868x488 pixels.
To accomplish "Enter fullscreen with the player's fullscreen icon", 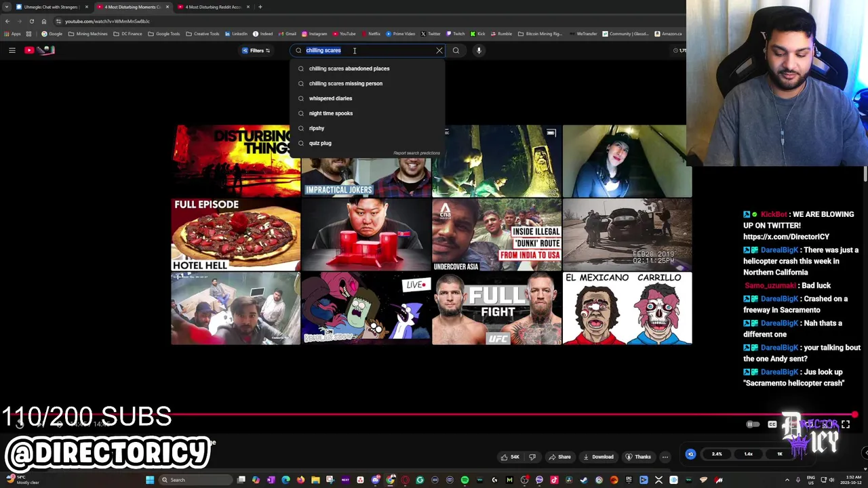I will point(846,424).
